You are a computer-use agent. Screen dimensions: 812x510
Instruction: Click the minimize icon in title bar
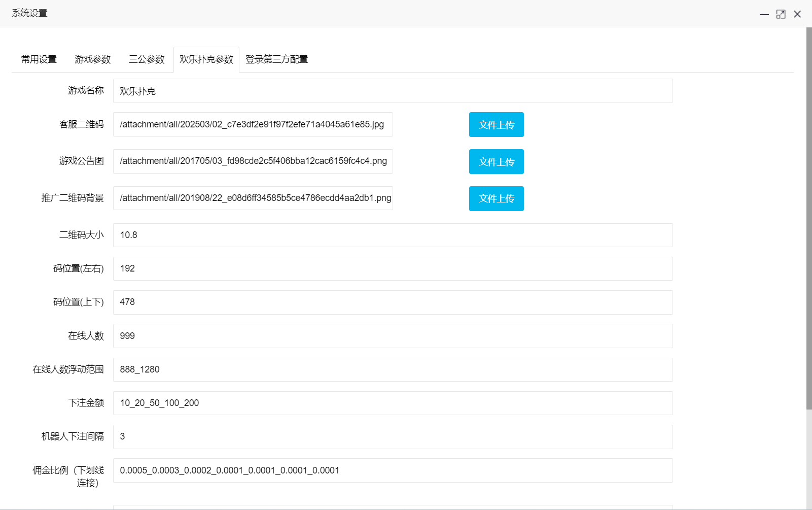click(x=764, y=14)
